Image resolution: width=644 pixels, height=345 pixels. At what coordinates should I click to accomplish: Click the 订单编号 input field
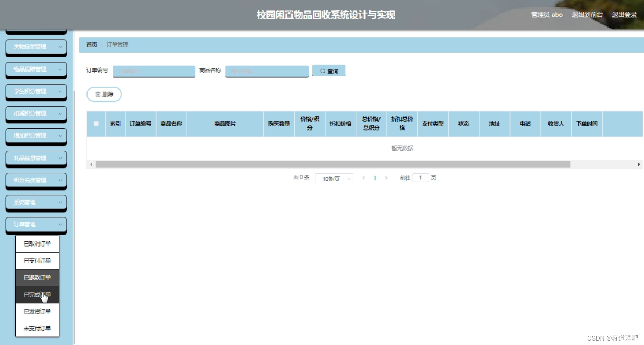[x=154, y=71]
